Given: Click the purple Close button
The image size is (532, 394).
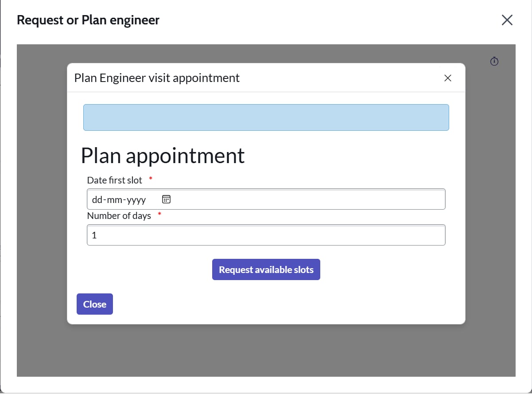Looking at the screenshot, I should 95,304.
